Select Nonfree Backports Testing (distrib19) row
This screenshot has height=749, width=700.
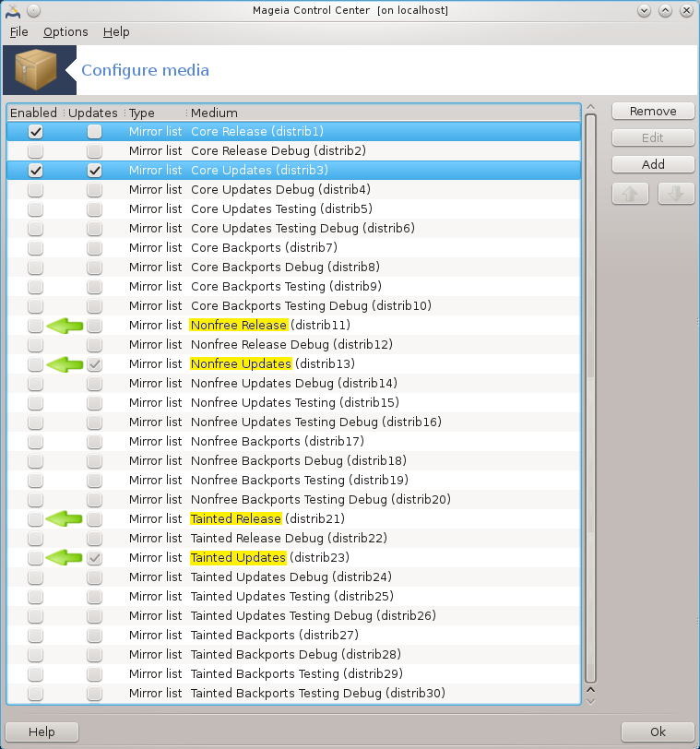293,480
